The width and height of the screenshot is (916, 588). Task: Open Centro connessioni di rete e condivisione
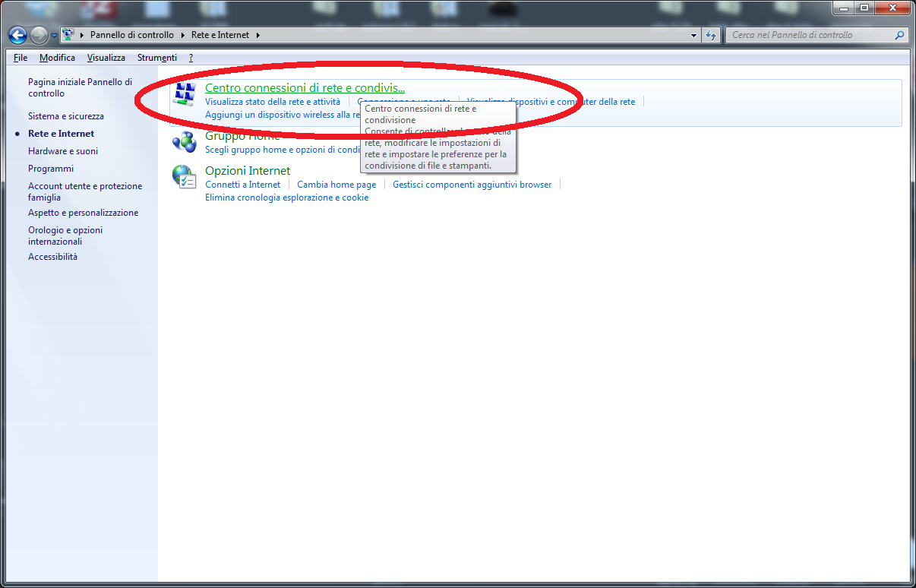305,88
